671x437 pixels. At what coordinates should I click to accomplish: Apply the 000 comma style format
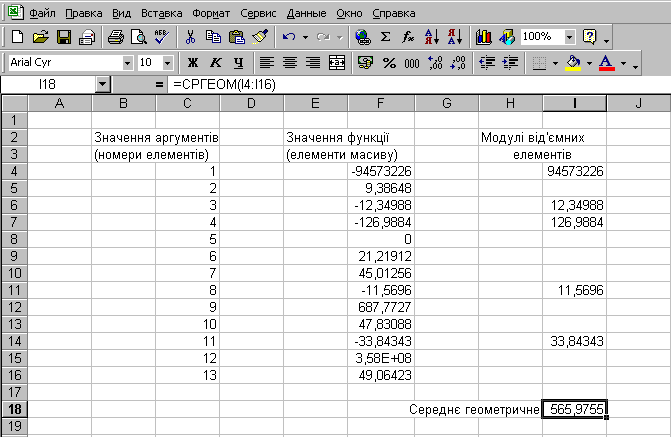tap(412, 63)
